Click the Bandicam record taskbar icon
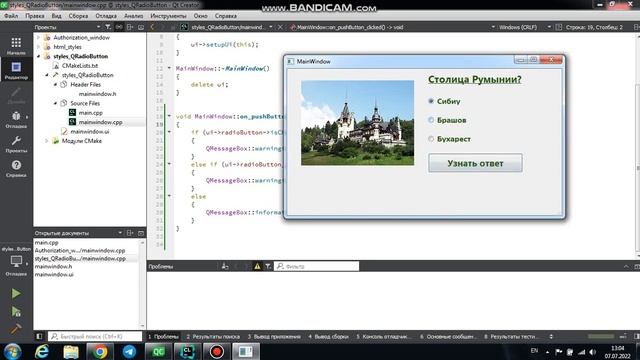 pyautogui.click(x=216, y=351)
